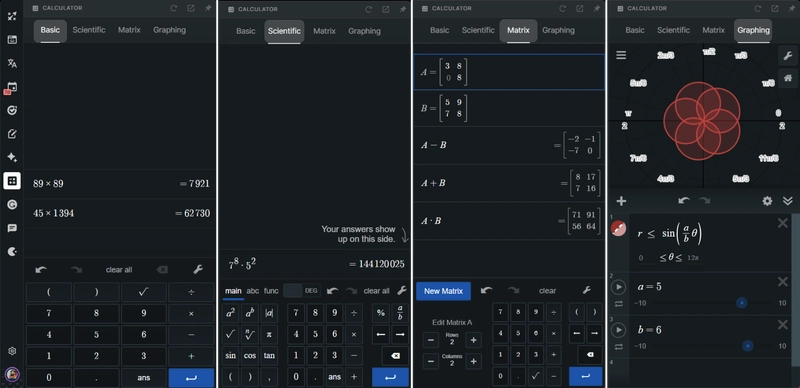Switch to Matrix tab in Scientific panel
The width and height of the screenshot is (800, 388).
(x=324, y=31)
